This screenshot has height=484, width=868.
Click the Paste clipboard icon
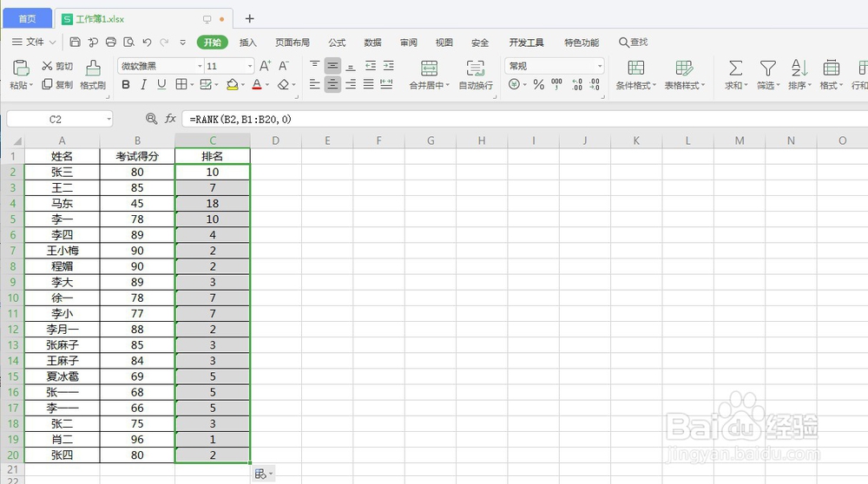click(x=21, y=68)
